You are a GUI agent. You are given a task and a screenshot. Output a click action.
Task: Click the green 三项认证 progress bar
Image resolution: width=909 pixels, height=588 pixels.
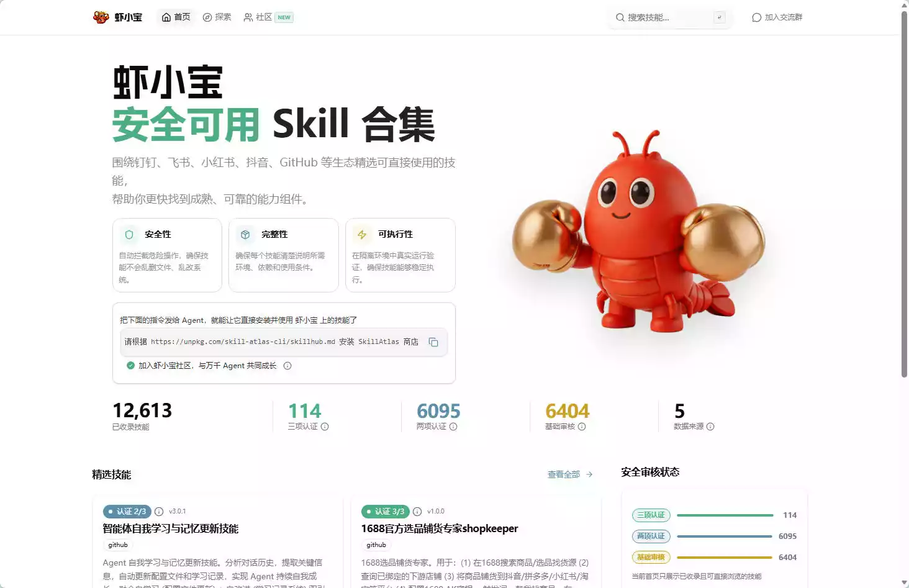point(725,515)
